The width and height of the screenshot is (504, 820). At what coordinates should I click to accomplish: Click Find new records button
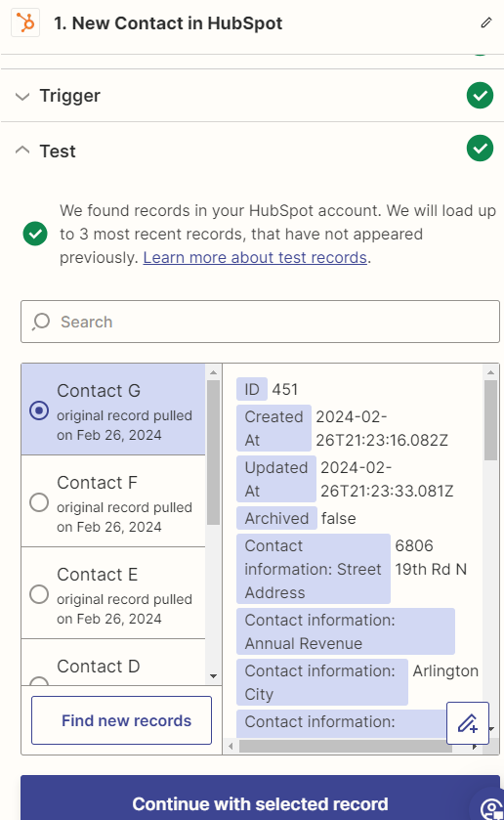(x=121, y=720)
